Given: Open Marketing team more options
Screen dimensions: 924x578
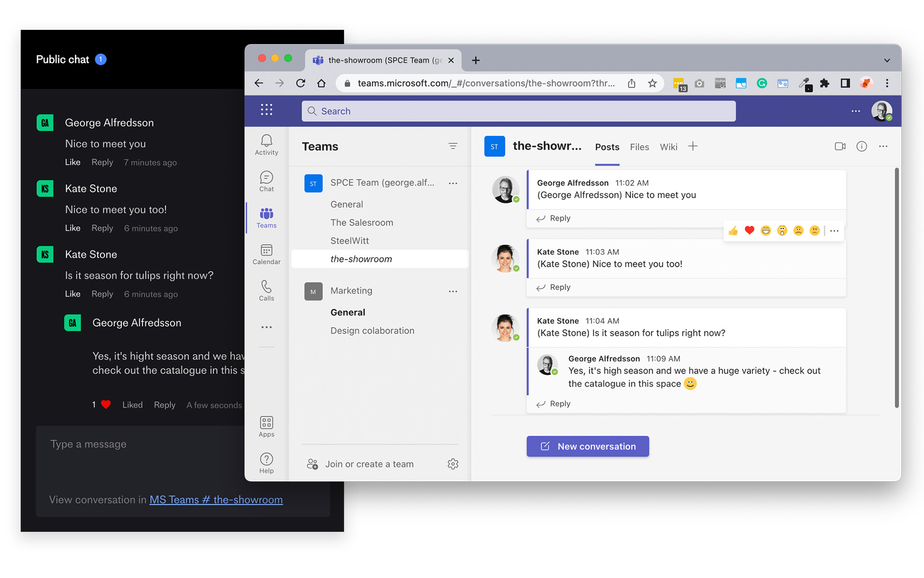Looking at the screenshot, I should 452,291.
